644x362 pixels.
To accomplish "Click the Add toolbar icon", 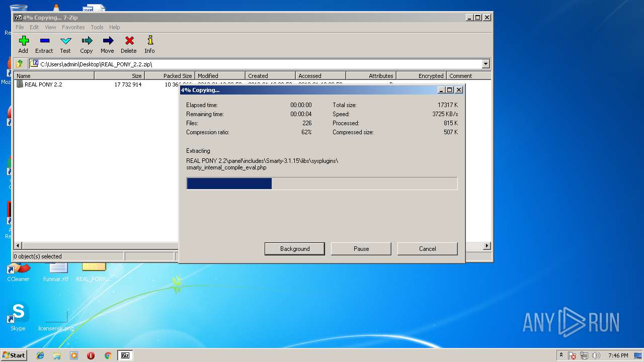I will [x=23, y=44].
